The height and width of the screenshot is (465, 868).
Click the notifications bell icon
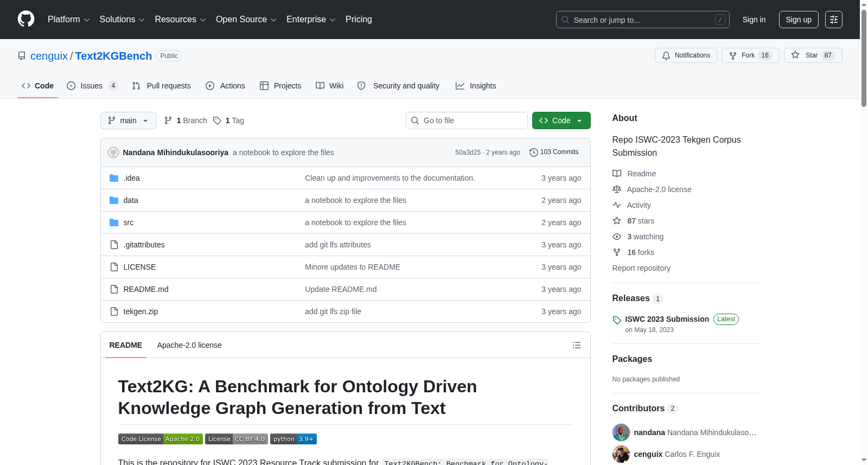point(666,55)
